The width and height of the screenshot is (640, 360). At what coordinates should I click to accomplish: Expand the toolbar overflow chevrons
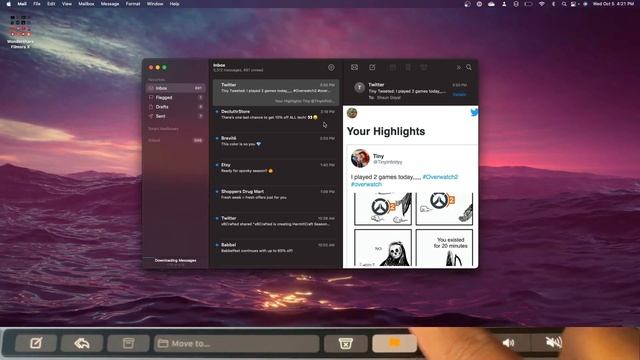(x=458, y=67)
